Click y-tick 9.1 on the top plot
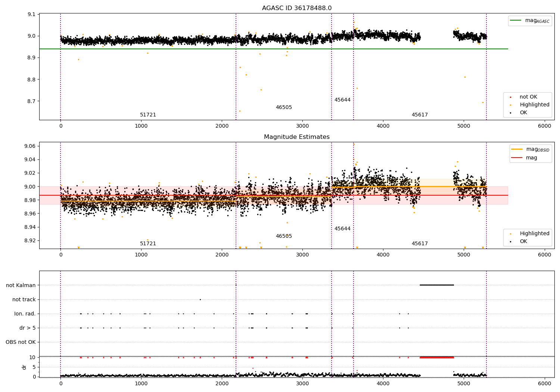This screenshot has height=392, width=560. coord(31,15)
